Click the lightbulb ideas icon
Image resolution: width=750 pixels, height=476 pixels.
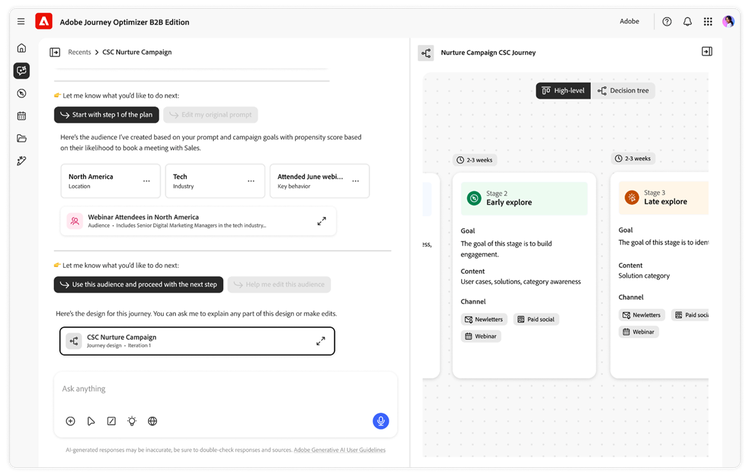coord(132,421)
